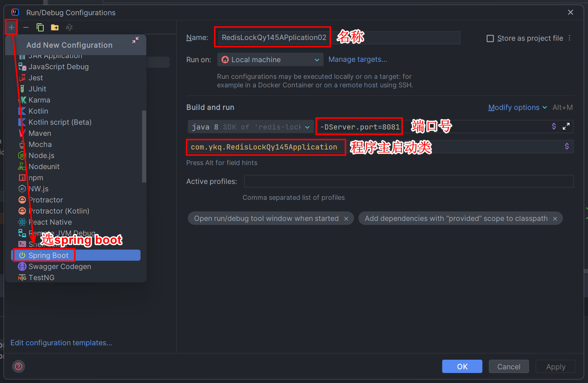Pick React Native configuration type
The image size is (588, 383).
(x=76, y=222)
